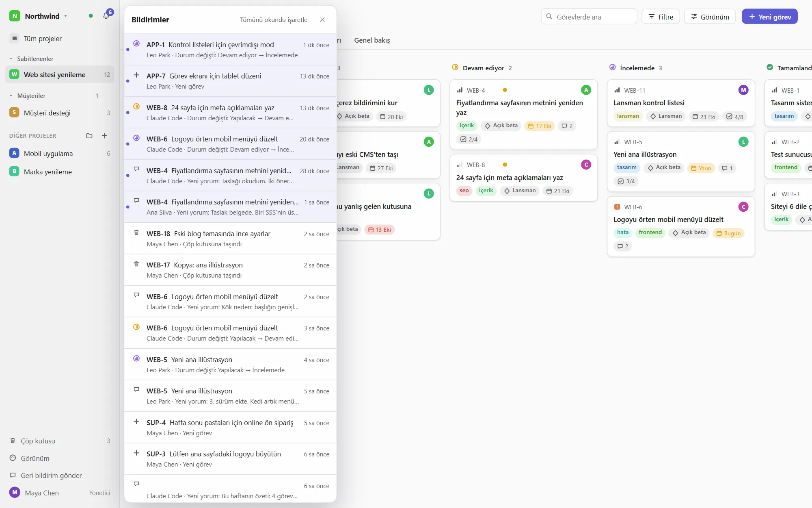Open APP-1 'çevrimdışı mod' notification
The height and width of the screenshot is (508, 812).
point(230,50)
